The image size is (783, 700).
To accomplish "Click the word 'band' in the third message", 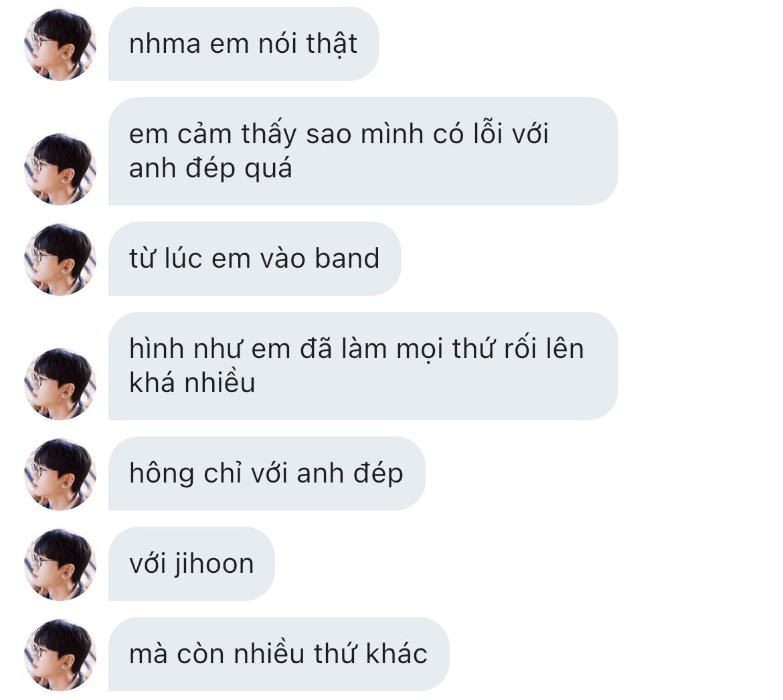I will pyautogui.click(x=347, y=258).
